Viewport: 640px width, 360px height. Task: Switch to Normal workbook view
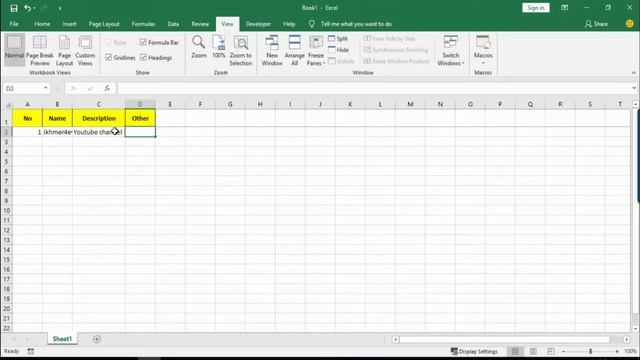(14, 50)
